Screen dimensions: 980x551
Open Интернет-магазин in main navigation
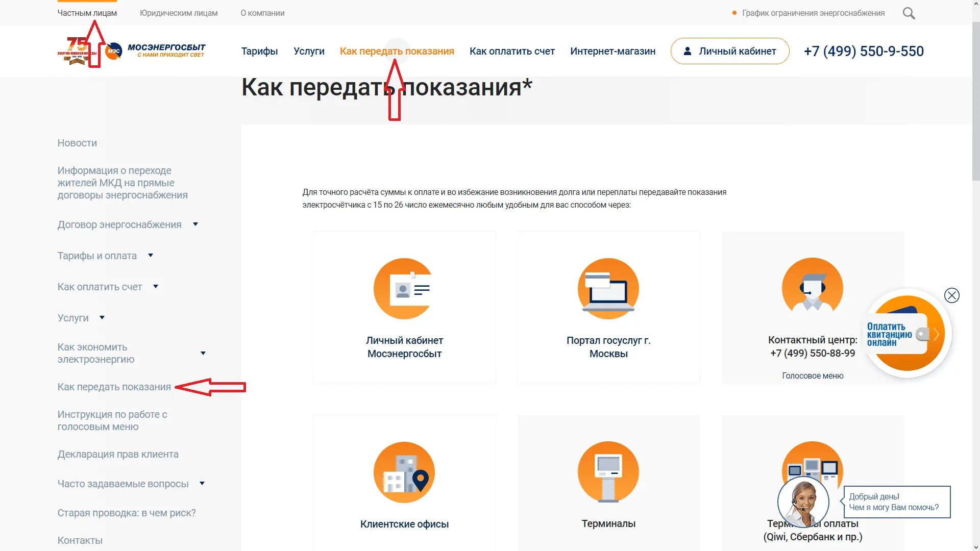[612, 51]
